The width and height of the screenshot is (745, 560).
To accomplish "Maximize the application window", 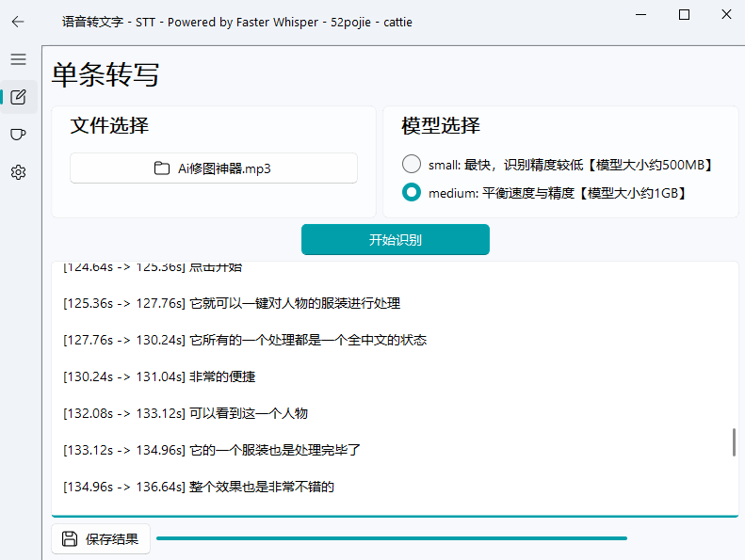I will [684, 14].
